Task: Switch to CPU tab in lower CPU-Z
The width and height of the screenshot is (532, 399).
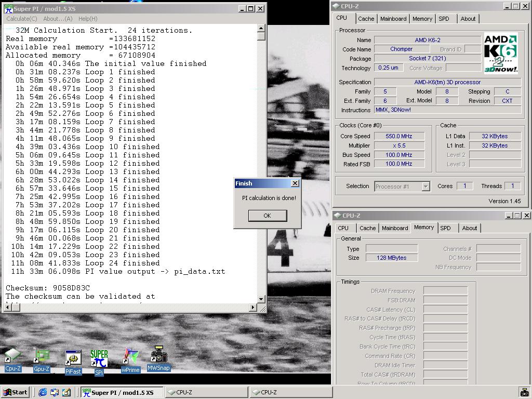Action: (x=343, y=229)
